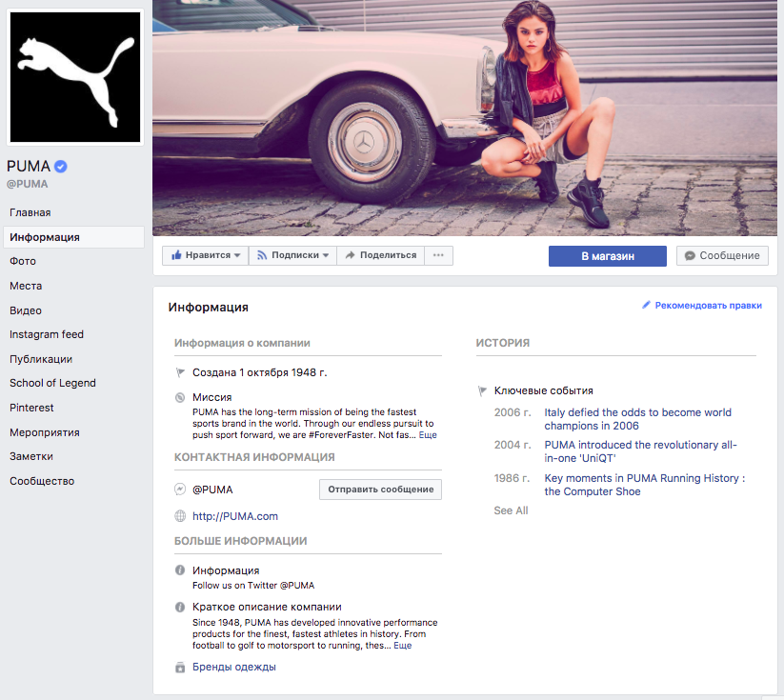Open the Главная section
This screenshot has height=700, width=784.
30,212
